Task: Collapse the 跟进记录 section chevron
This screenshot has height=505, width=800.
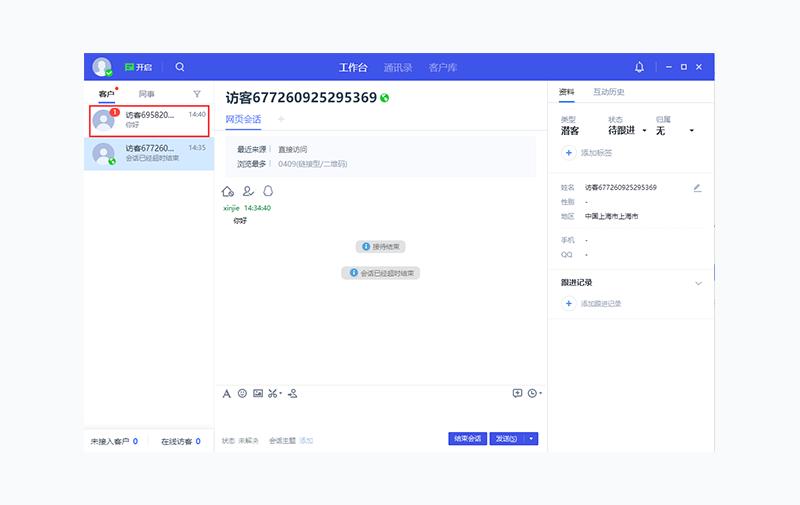Action: [698, 283]
